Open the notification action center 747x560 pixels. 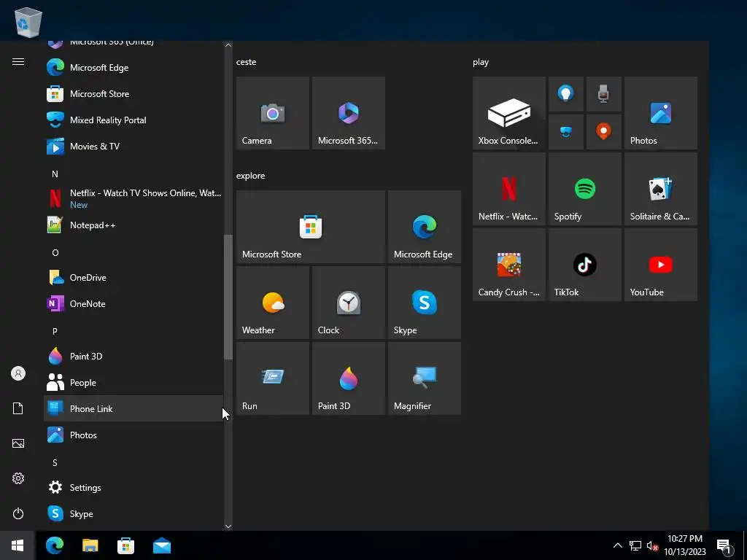pos(724,545)
